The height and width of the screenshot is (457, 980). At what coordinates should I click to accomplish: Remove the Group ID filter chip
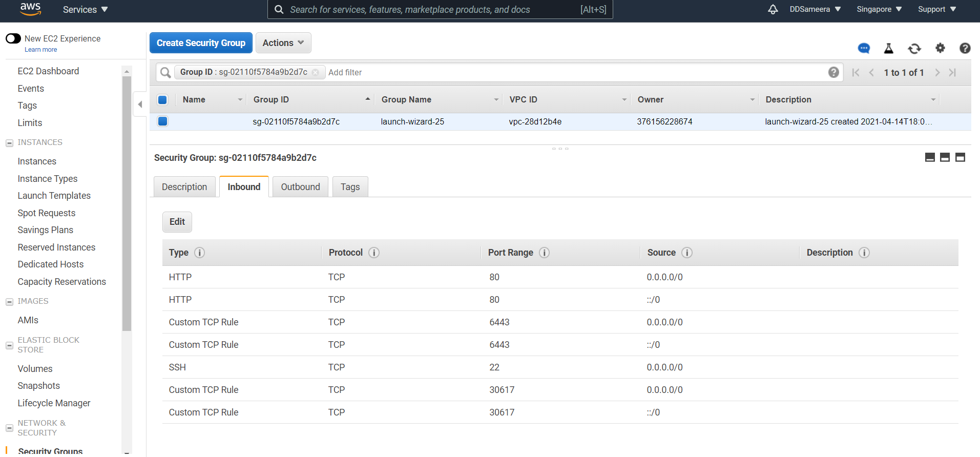316,72
